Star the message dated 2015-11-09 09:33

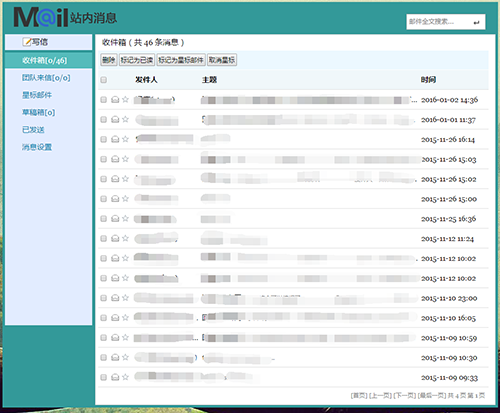(x=125, y=377)
